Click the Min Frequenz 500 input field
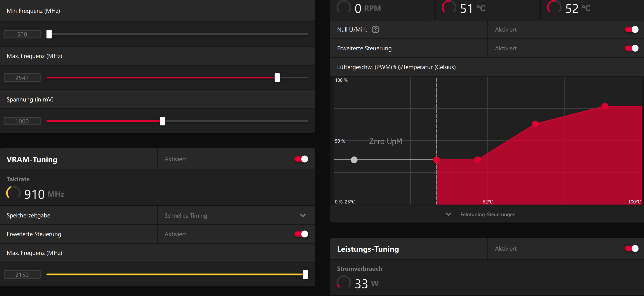Screen dimensions: 644x296 [x=22, y=34]
